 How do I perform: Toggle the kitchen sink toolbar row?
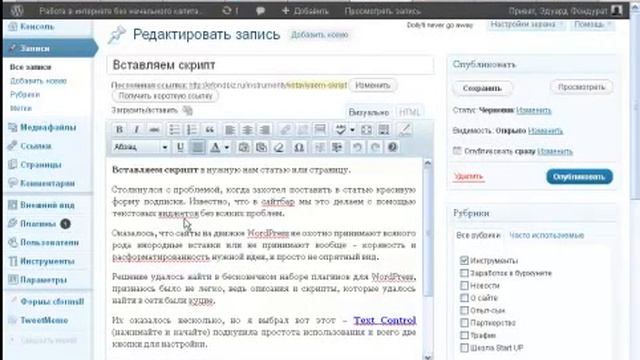tap(384, 130)
